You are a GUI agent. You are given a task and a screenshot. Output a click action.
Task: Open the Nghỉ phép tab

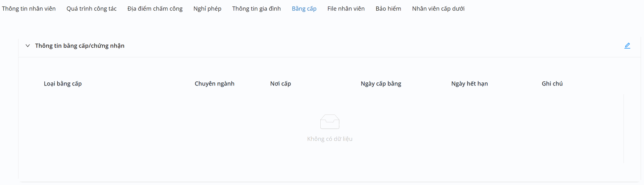click(207, 9)
